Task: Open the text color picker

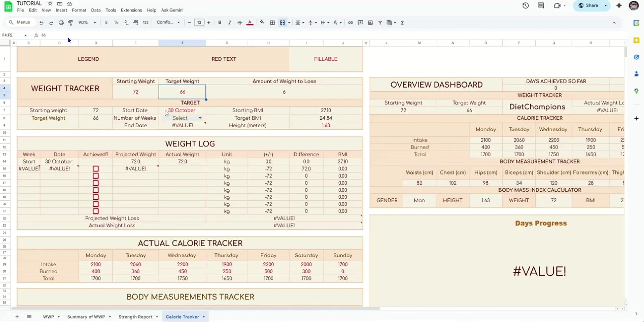Action: coord(250,22)
